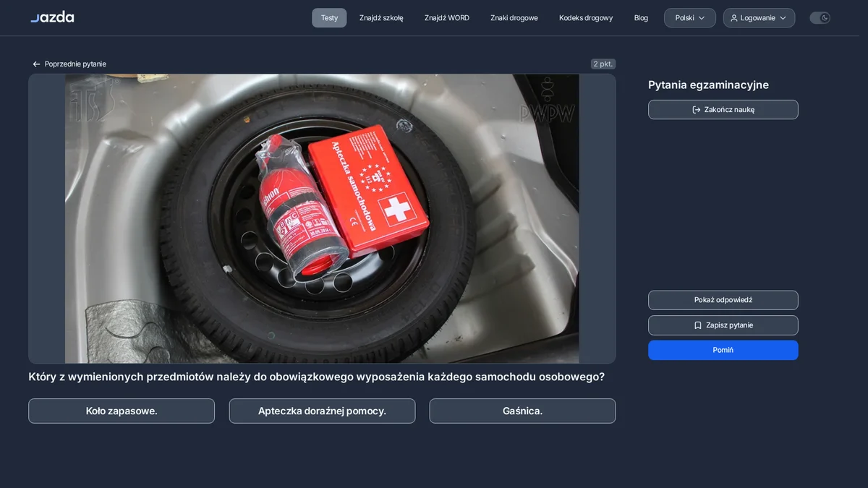
Task: Show the answer with Pokaż odpowiedź
Action: click(x=723, y=300)
